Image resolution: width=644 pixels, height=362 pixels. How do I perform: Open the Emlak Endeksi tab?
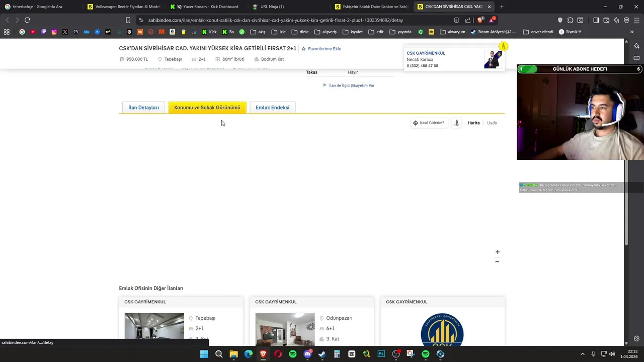pos(272,108)
